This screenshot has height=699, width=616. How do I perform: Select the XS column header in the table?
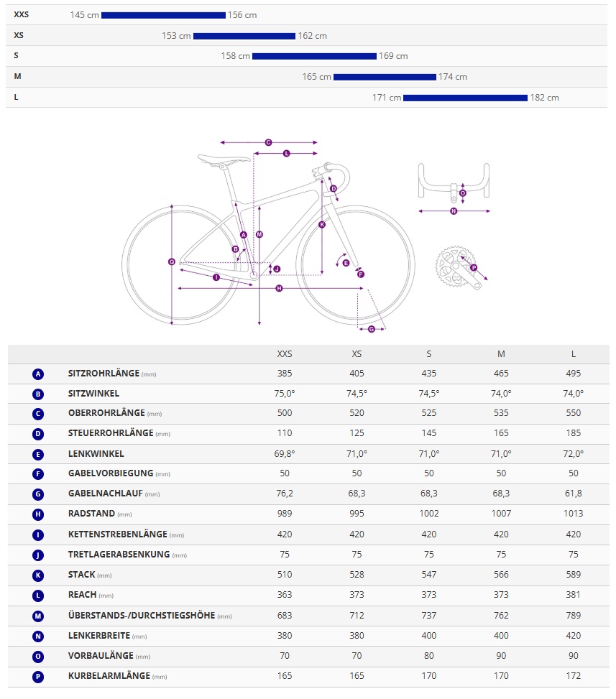coord(357,354)
